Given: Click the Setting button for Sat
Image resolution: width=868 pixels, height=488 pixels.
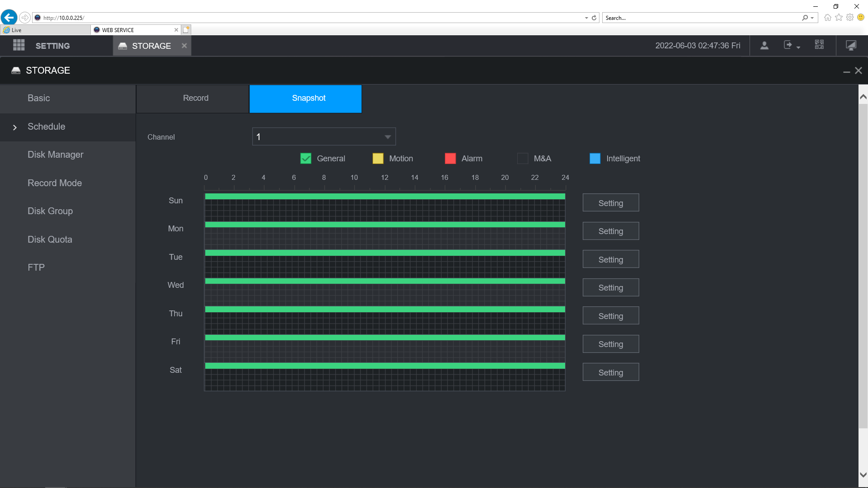Looking at the screenshot, I should [x=611, y=372].
